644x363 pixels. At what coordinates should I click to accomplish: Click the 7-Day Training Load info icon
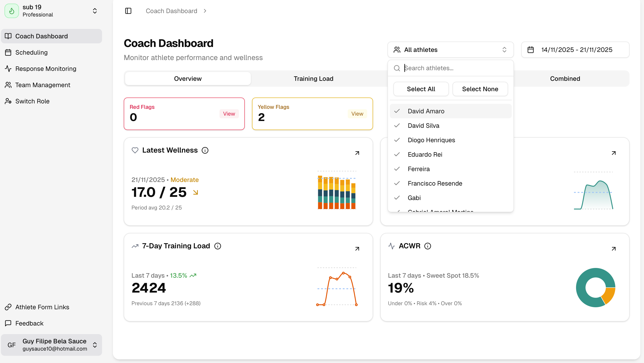pos(217,246)
